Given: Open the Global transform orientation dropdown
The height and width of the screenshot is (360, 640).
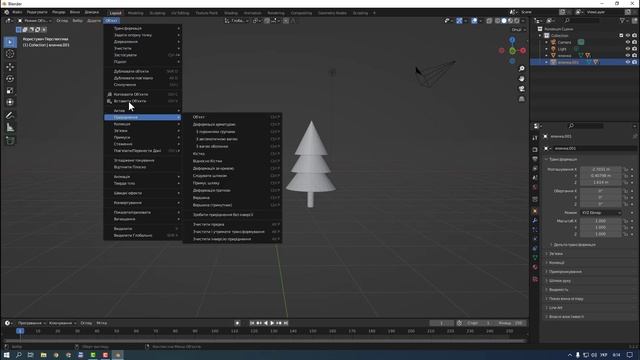Looking at the screenshot, I should tap(237, 20).
